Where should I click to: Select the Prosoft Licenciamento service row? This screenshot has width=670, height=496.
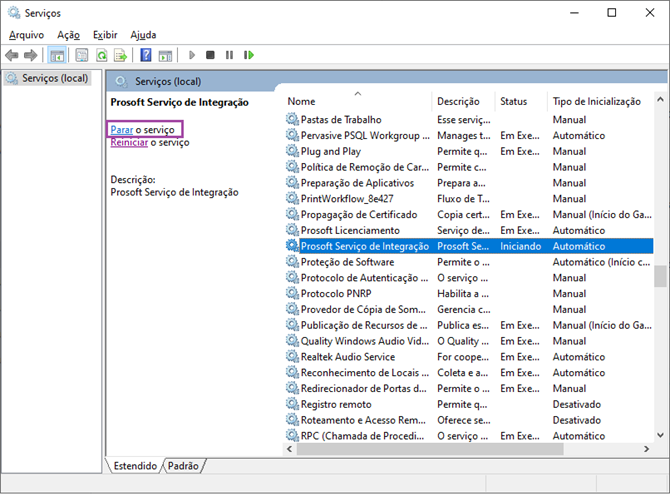[468, 231]
